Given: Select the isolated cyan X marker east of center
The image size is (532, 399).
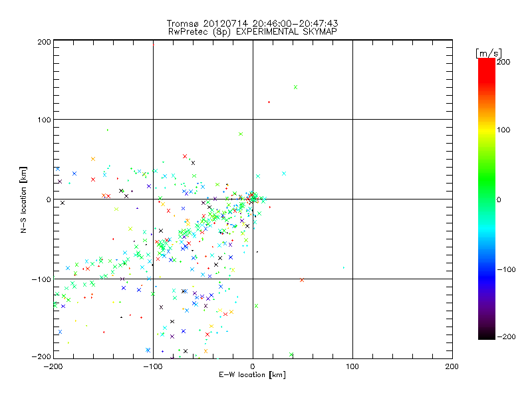Looking at the screenshot, I should pos(284,174).
